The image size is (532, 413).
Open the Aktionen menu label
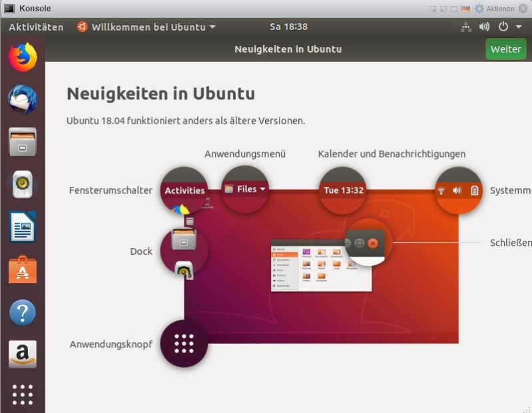tap(500, 9)
